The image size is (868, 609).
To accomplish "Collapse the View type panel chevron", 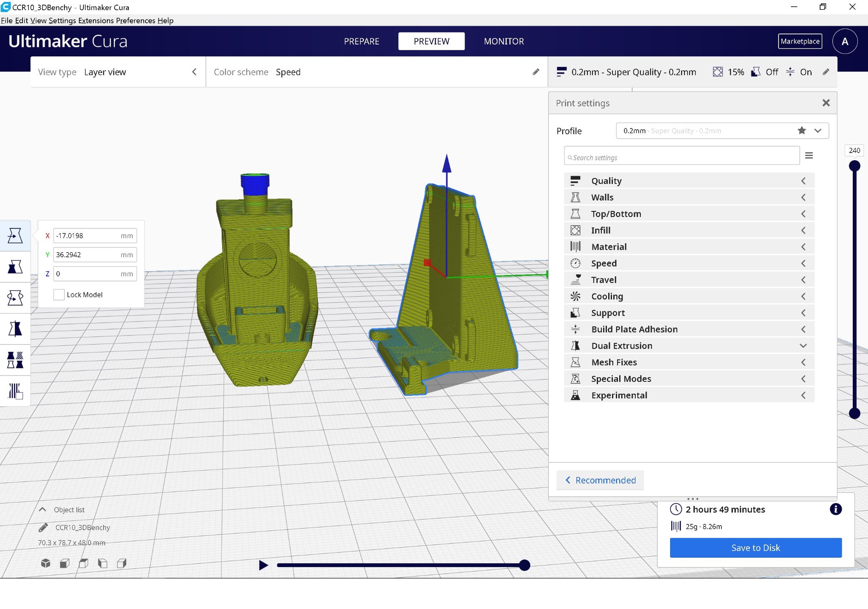I will click(x=194, y=72).
